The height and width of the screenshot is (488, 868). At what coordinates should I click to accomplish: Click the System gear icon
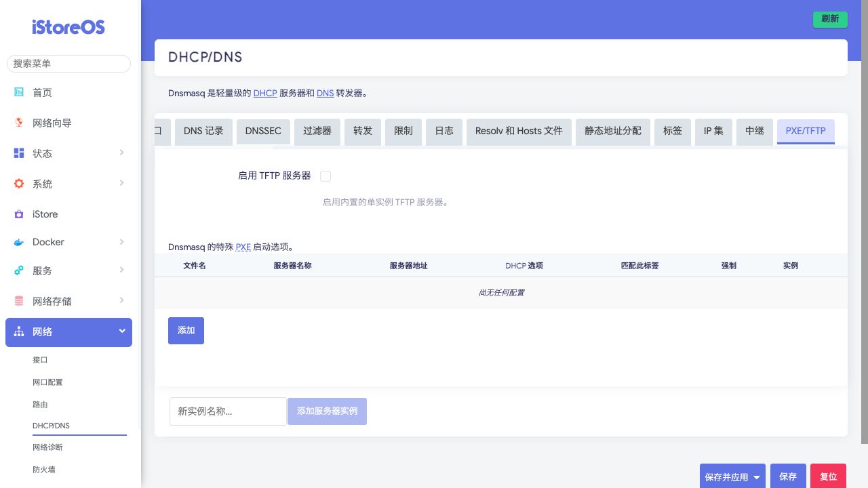coord(19,184)
